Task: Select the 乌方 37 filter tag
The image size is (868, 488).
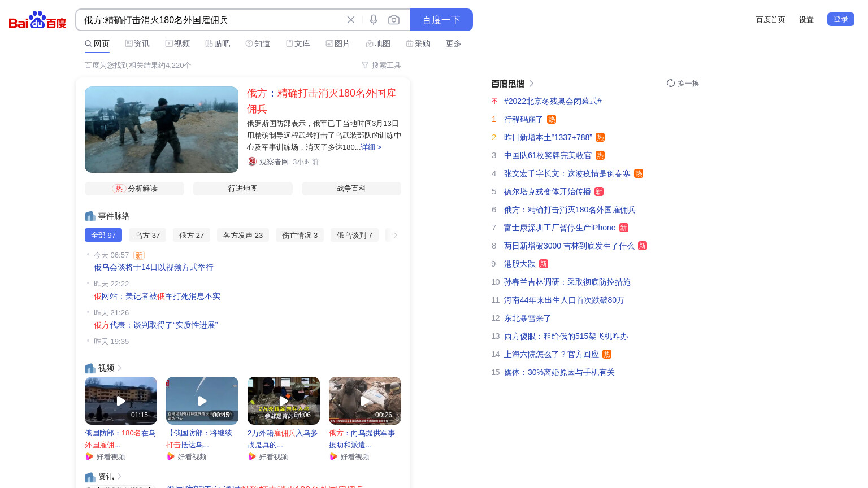Action: coord(147,235)
